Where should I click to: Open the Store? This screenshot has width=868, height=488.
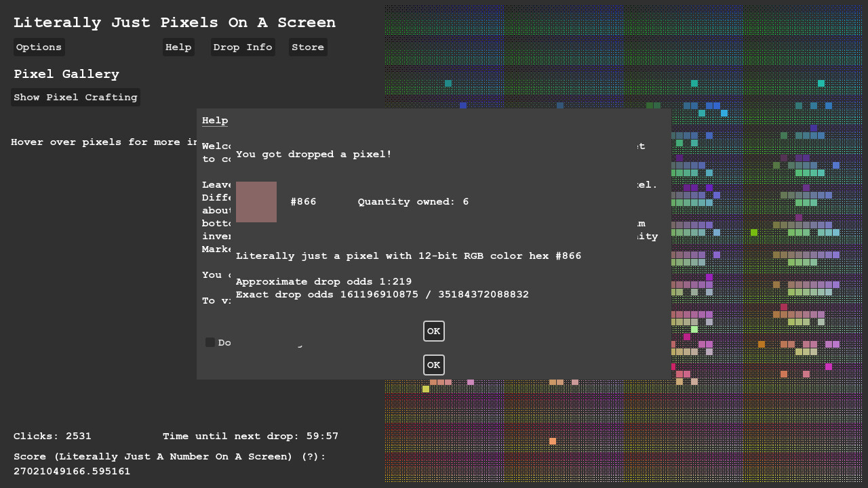click(x=308, y=47)
